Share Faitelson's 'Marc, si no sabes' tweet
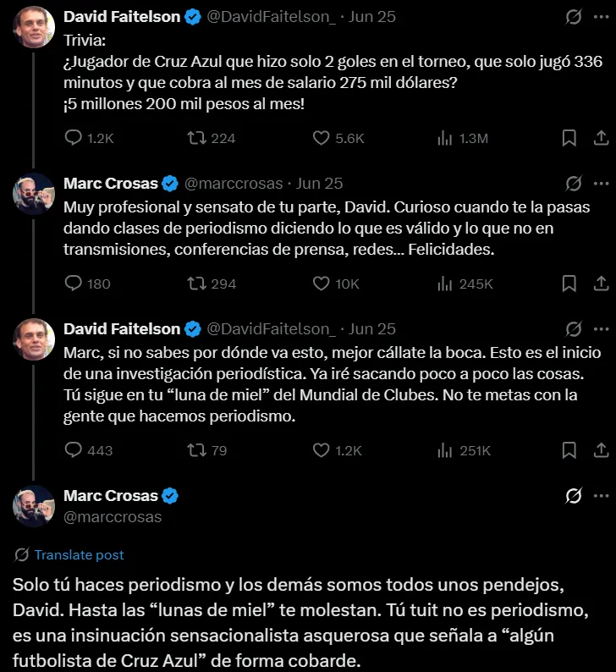Screen dimensions: 616x672 pyautogui.click(x=600, y=450)
